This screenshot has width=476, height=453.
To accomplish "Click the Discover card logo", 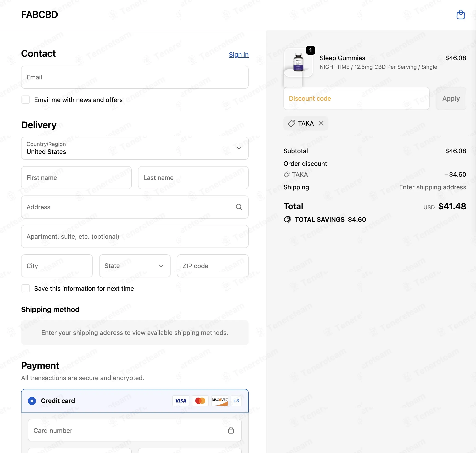I will [x=219, y=401].
